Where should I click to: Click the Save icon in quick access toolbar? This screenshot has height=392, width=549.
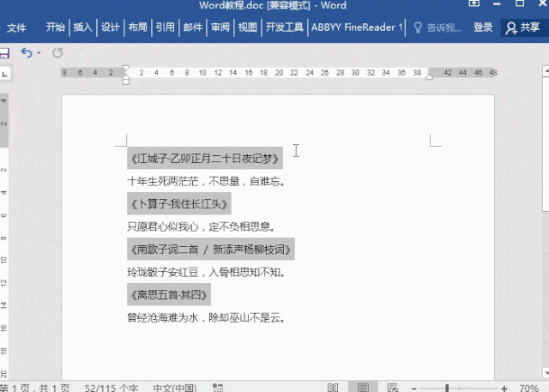[3, 53]
